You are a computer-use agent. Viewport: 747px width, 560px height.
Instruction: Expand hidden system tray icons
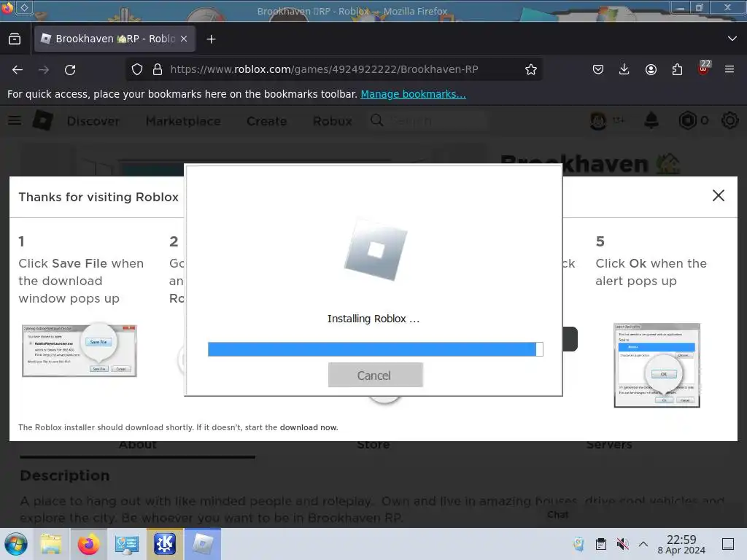pyautogui.click(x=643, y=544)
